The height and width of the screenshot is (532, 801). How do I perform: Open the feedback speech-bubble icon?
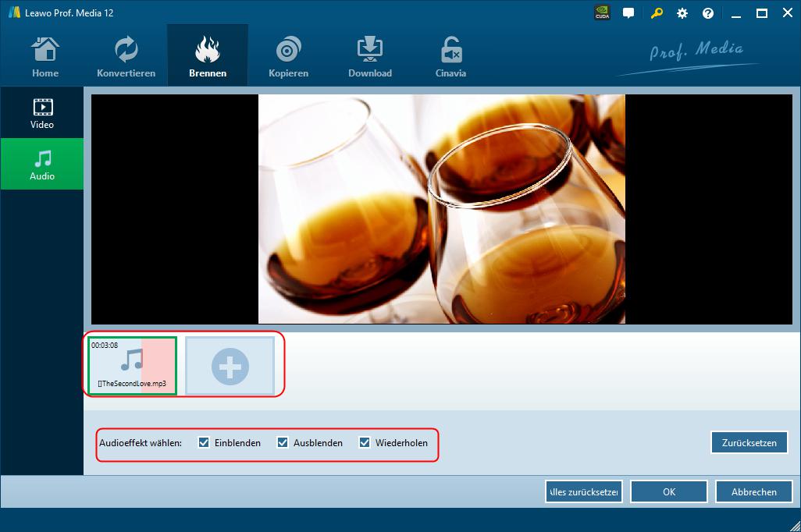click(628, 13)
